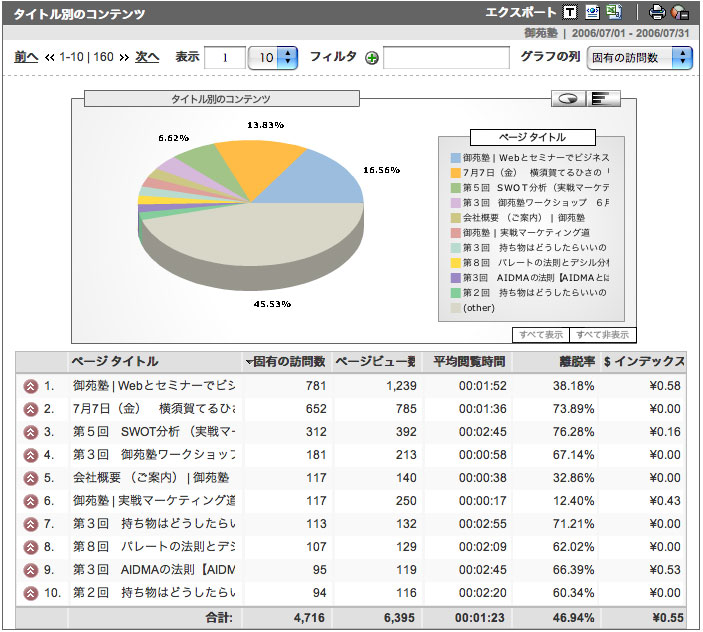Switch chart to pie view
The image size is (703, 632).
pos(568,98)
